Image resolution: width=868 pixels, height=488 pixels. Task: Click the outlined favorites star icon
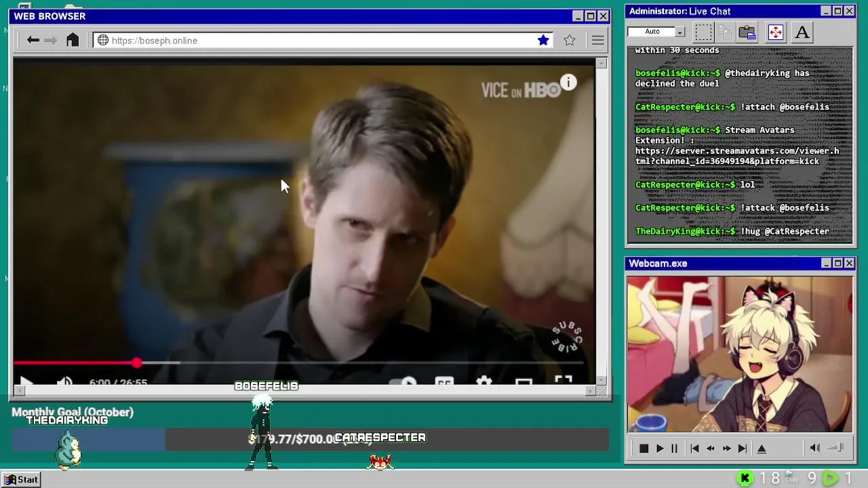coord(570,40)
